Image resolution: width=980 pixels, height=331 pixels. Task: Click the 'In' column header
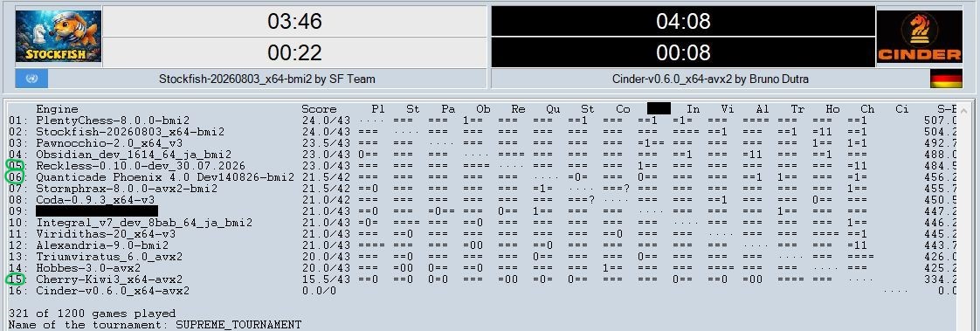[694, 109]
